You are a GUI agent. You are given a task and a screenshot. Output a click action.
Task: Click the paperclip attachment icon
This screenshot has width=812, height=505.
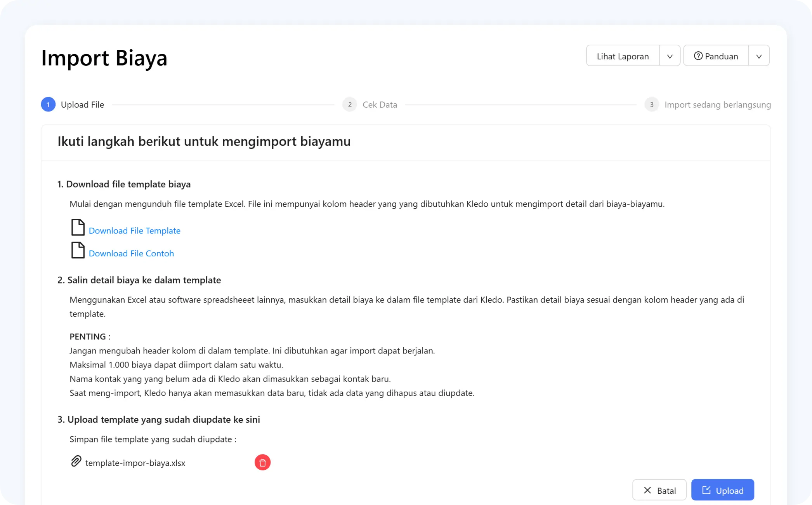[76, 461]
